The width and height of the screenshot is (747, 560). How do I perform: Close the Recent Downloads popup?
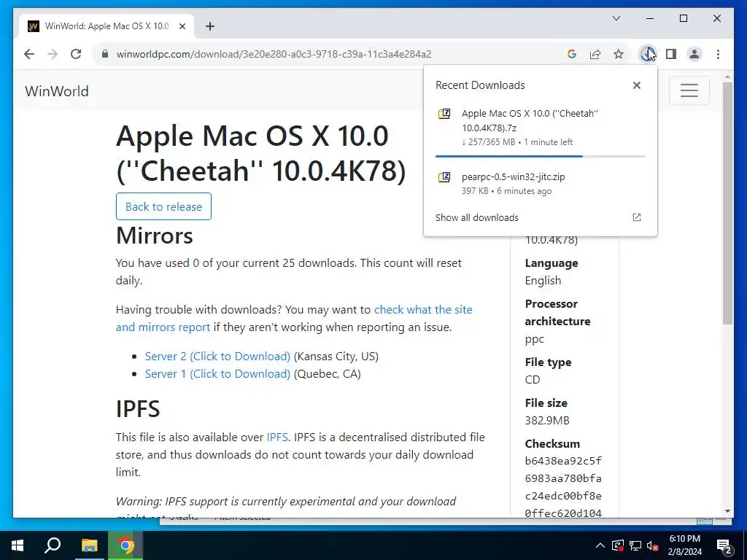pos(636,85)
